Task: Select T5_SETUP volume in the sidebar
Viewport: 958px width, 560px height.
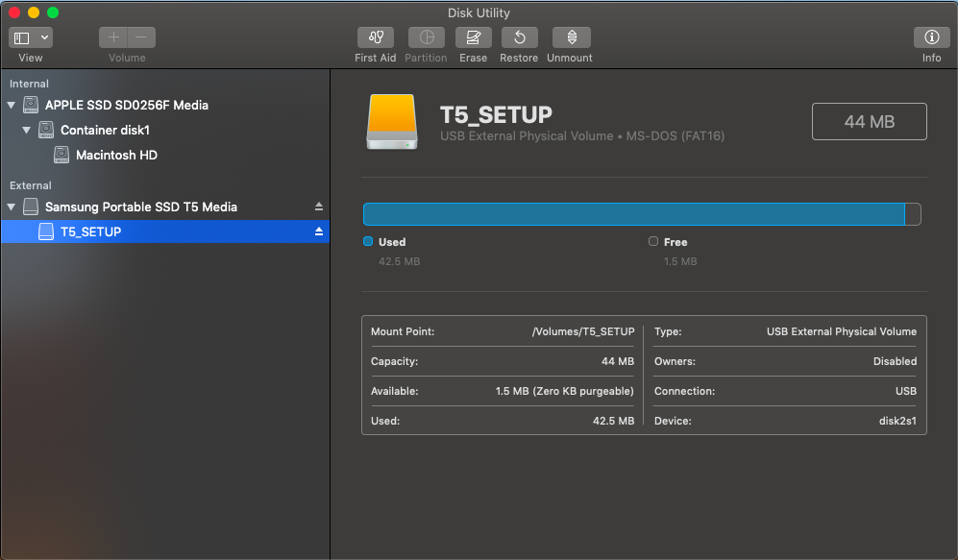Action: pos(90,231)
